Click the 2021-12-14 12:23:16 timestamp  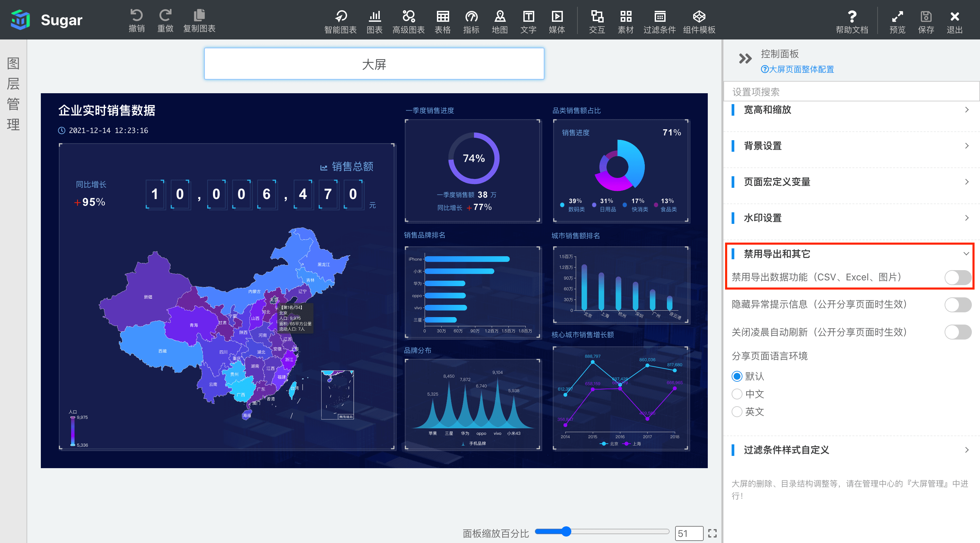(x=109, y=130)
